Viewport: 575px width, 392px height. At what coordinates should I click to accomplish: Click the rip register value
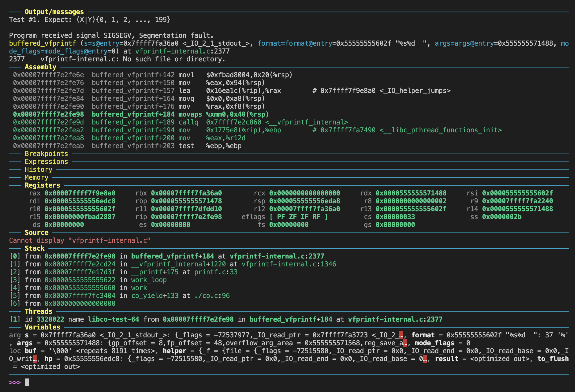186,217
